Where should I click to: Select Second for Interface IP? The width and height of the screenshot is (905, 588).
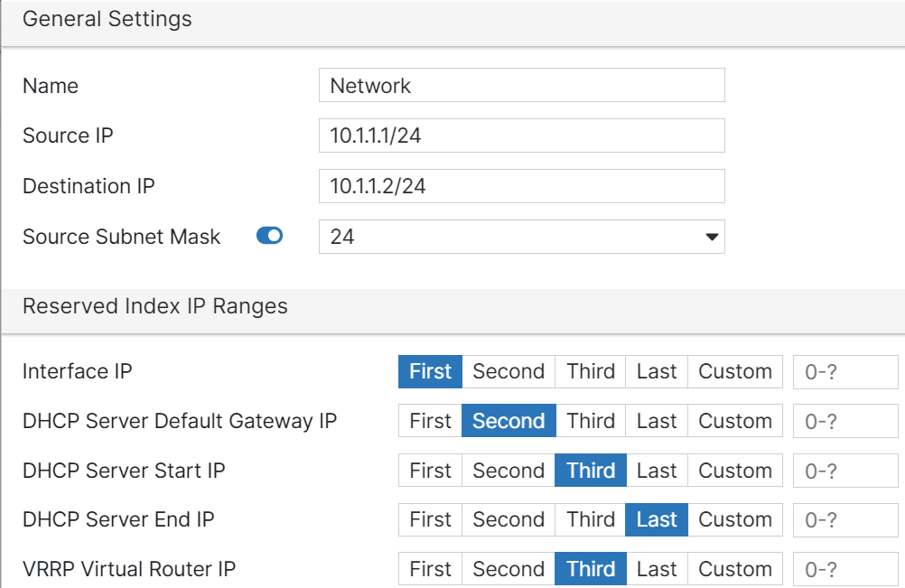(508, 371)
